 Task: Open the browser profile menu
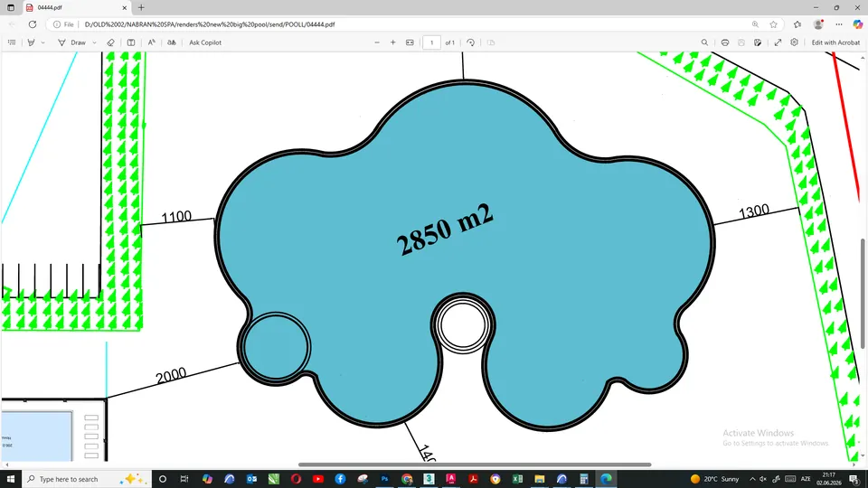coord(818,24)
